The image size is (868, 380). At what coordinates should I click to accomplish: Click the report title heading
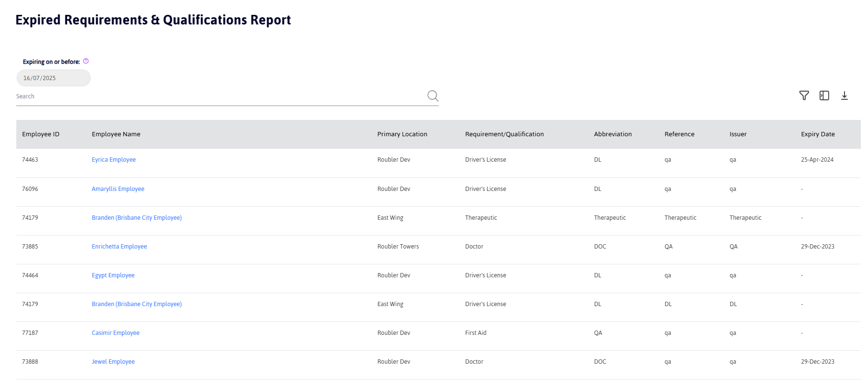pos(153,20)
